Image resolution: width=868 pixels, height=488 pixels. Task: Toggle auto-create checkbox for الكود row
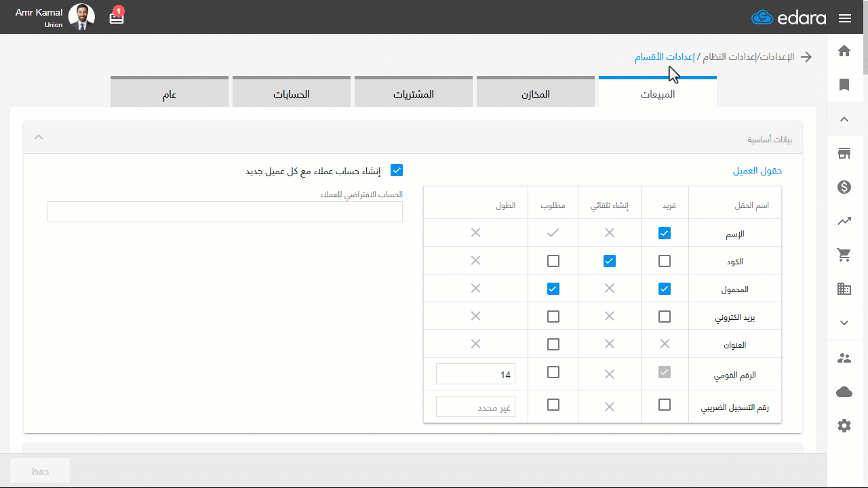[610, 261]
